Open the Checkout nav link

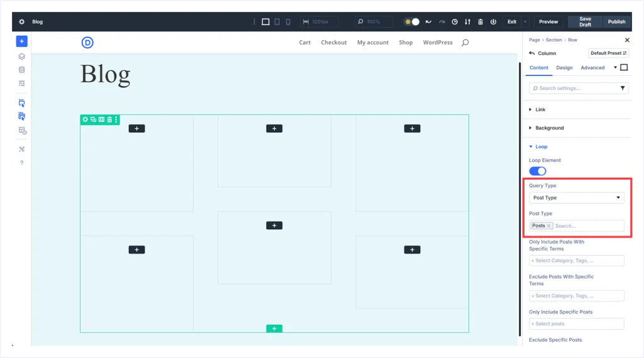(x=333, y=42)
